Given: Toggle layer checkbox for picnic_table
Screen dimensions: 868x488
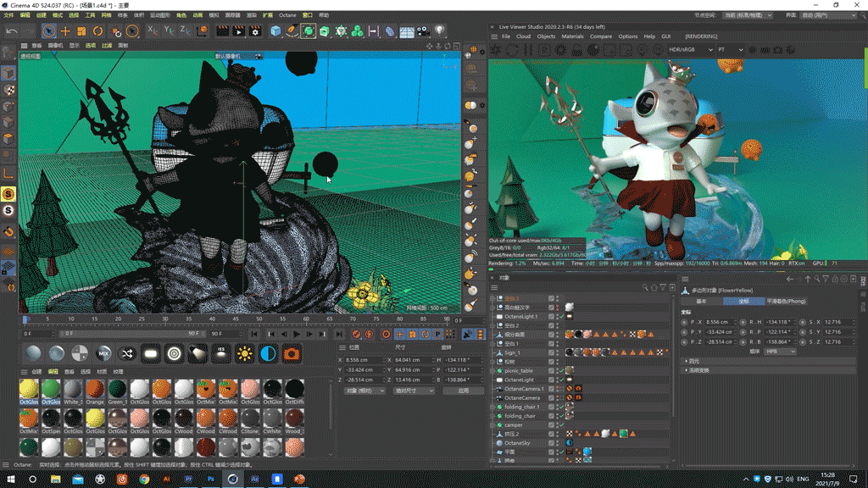Looking at the screenshot, I should (551, 371).
